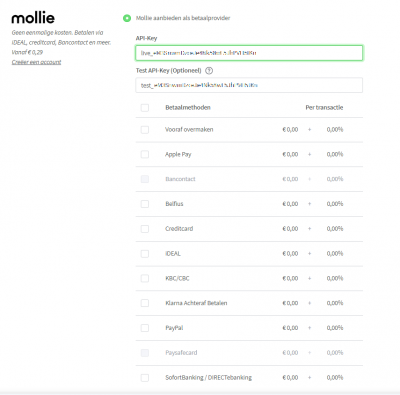This screenshot has width=400, height=395.
Task: Enable Vooraf overmaken checkbox
Action: pos(145,130)
